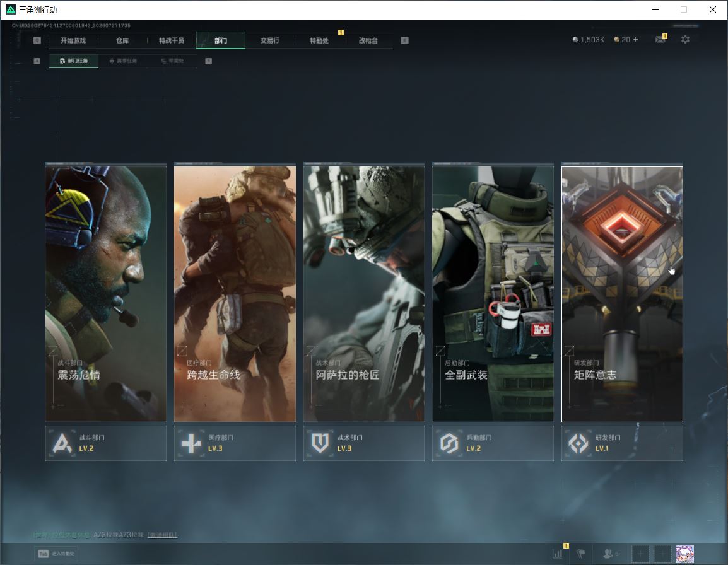Screen dimensions: 728x565
Task: Open the 赛季任务 sub-tab
Action: [x=123, y=61]
